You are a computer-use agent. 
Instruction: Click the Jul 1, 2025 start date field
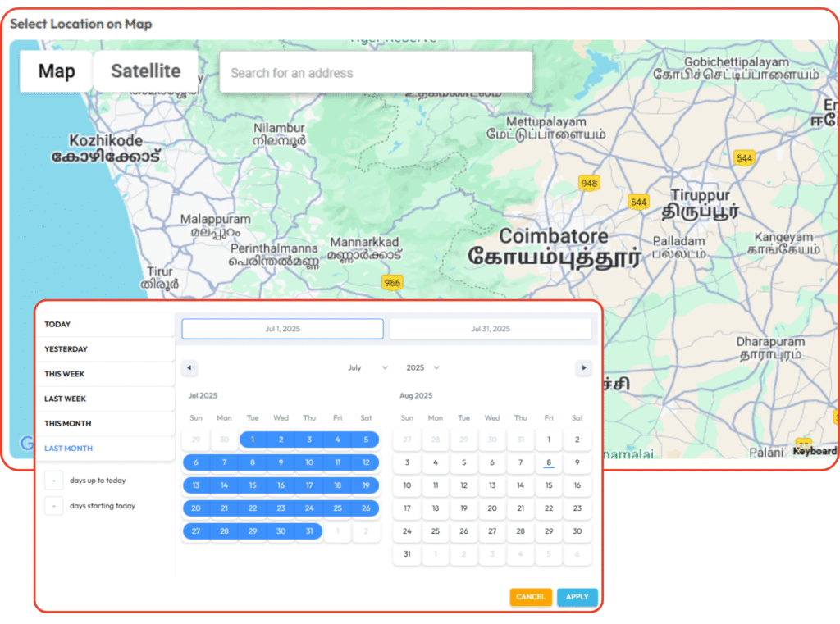click(282, 329)
